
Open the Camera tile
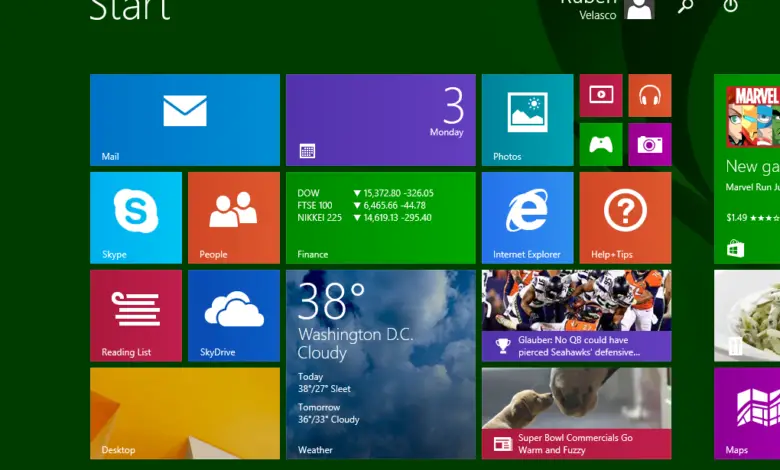(650, 144)
